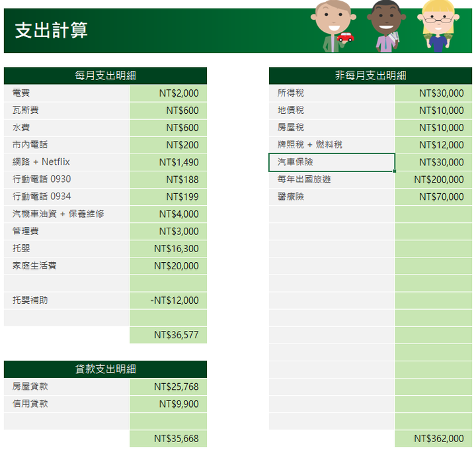The height and width of the screenshot is (454, 476).
Task: Click the 汽機車油資 + 保養維修 cell
Action: [x=67, y=214]
